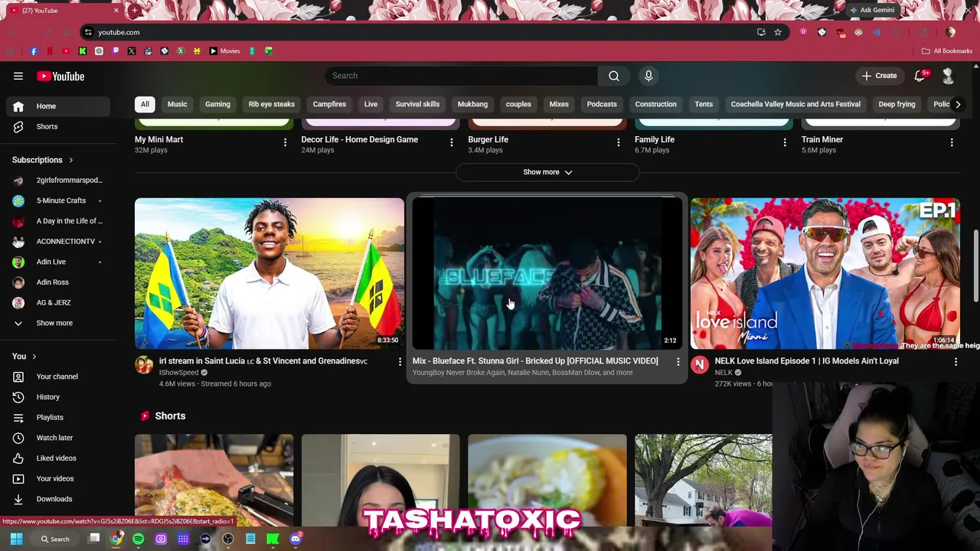
Task: Play the IShowSpeed Saint Lucia stream thumbnail
Action: 269,273
